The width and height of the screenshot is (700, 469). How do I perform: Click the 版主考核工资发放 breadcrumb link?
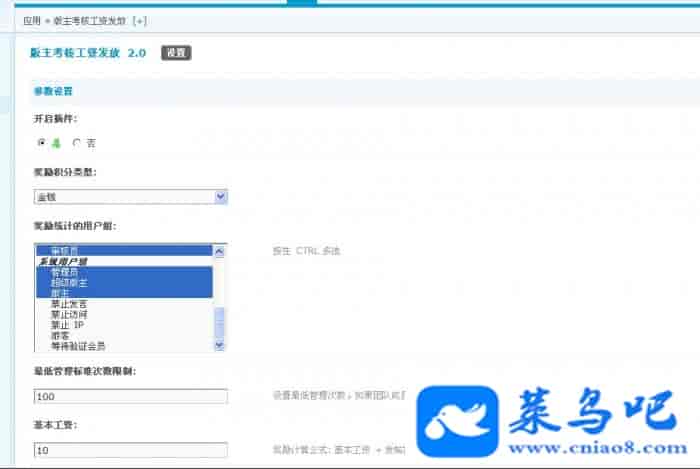[x=87, y=20]
